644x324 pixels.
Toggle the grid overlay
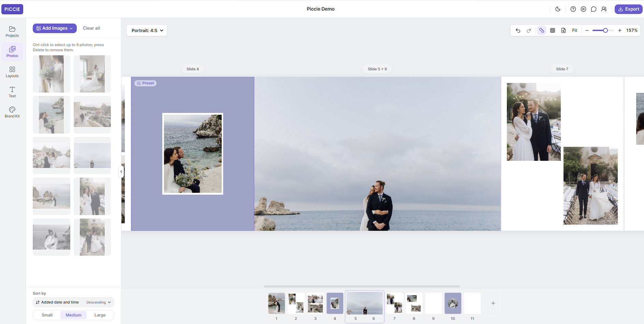point(553,30)
